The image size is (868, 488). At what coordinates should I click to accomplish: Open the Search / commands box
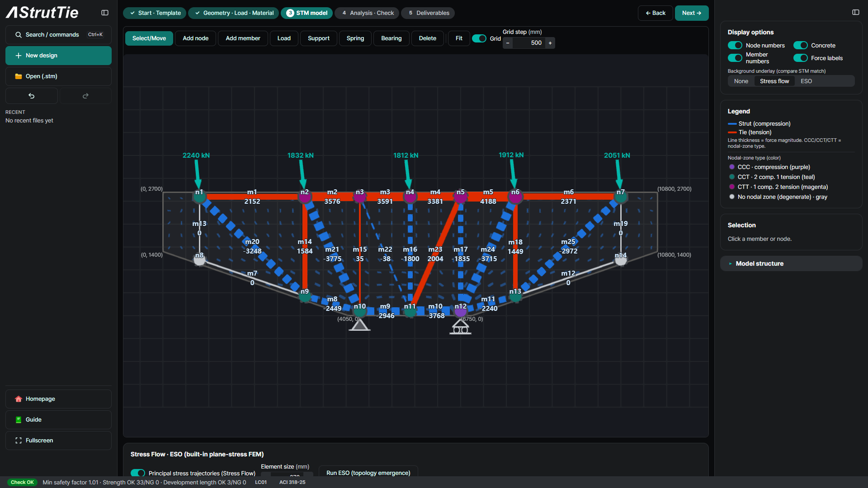(x=58, y=35)
